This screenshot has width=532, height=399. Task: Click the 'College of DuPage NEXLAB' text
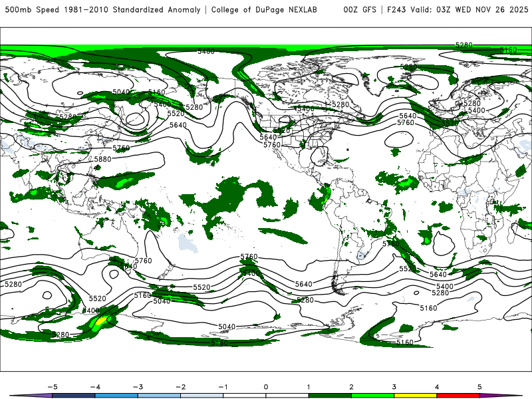coord(264,9)
